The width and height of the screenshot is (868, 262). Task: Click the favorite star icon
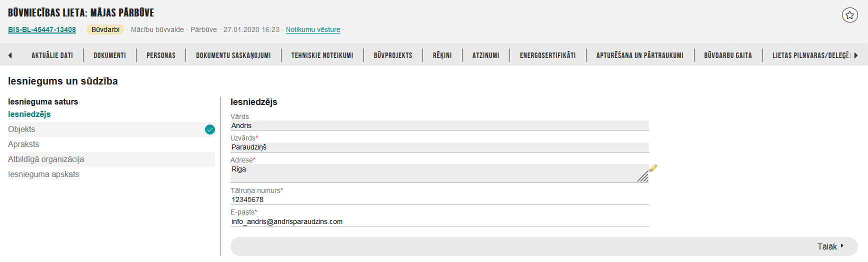coord(849,15)
